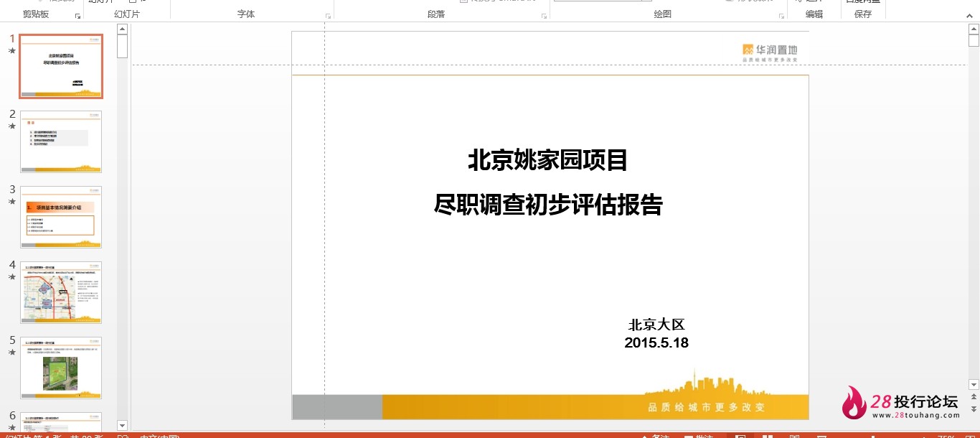The height and width of the screenshot is (438, 980).
Task: Click slide number 2 in the thumbnail pane
Action: tap(11, 114)
